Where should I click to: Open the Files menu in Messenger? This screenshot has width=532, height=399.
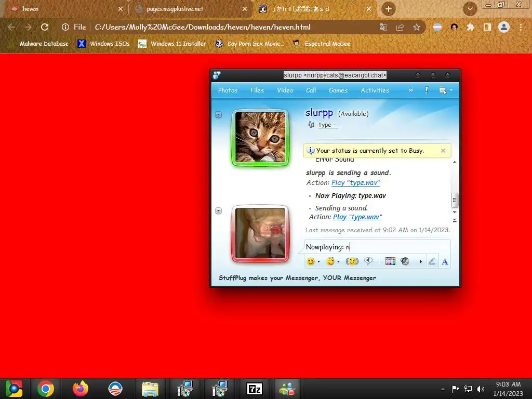(257, 90)
